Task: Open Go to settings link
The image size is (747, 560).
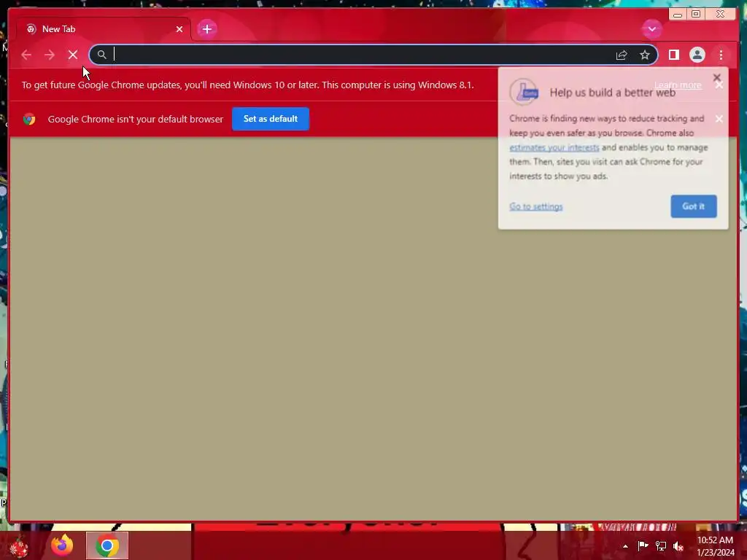Action: pyautogui.click(x=536, y=206)
